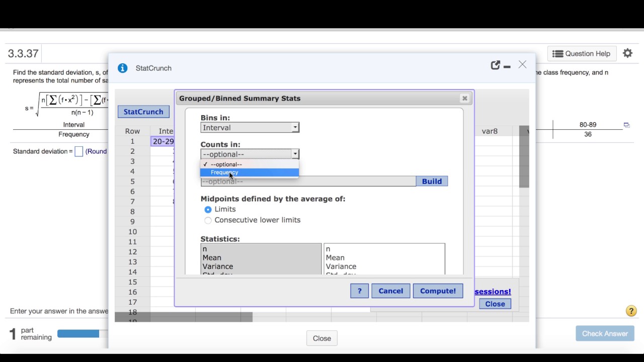Click the spreadsheet horizontal scrollbar

tap(184, 317)
